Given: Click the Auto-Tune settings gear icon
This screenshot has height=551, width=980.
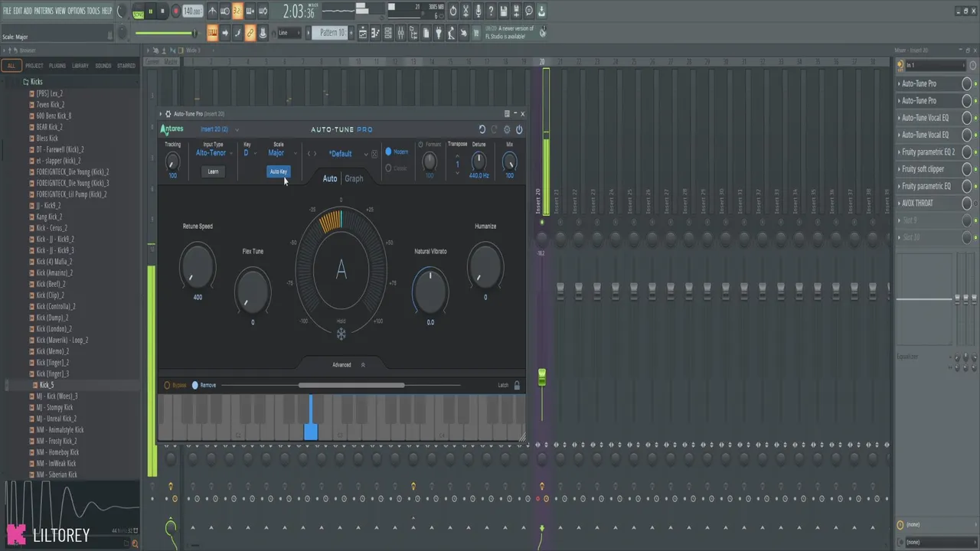Looking at the screenshot, I should click(507, 130).
